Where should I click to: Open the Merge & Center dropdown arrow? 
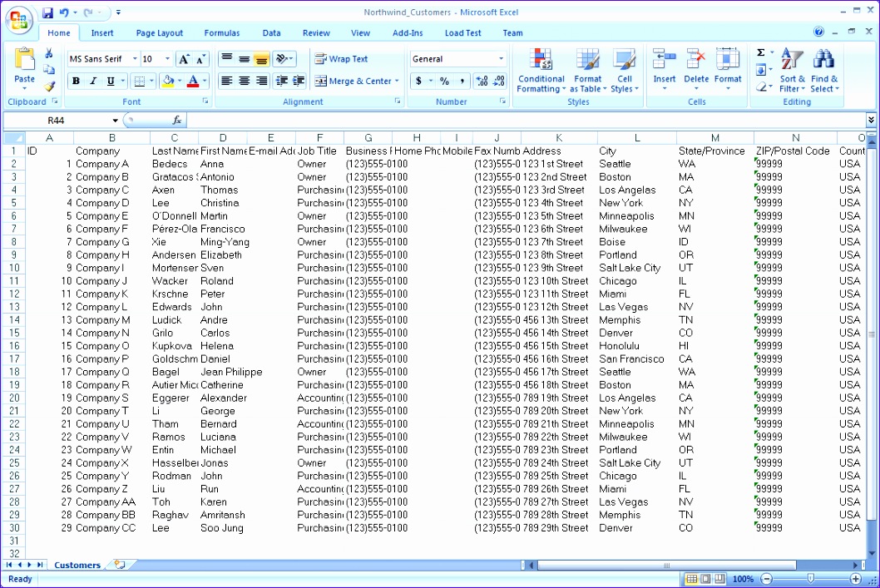pyautogui.click(x=397, y=81)
